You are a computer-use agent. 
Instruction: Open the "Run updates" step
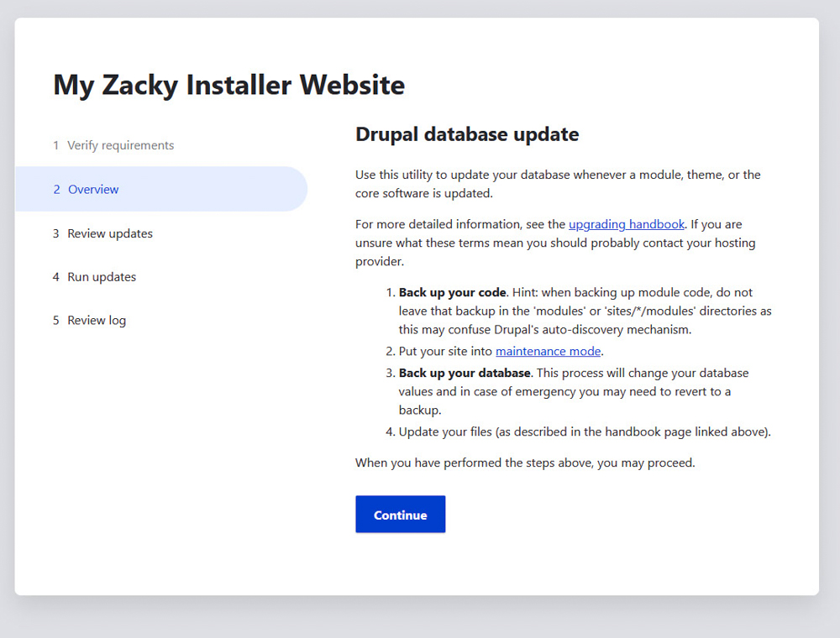pos(101,276)
